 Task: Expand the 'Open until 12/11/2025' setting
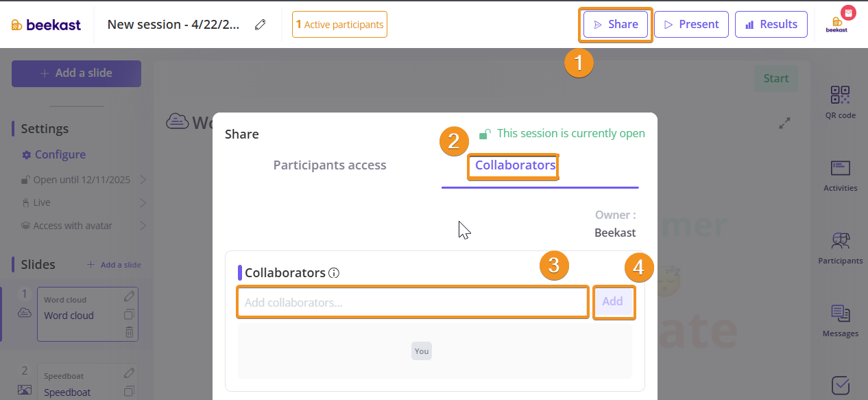coord(143,180)
